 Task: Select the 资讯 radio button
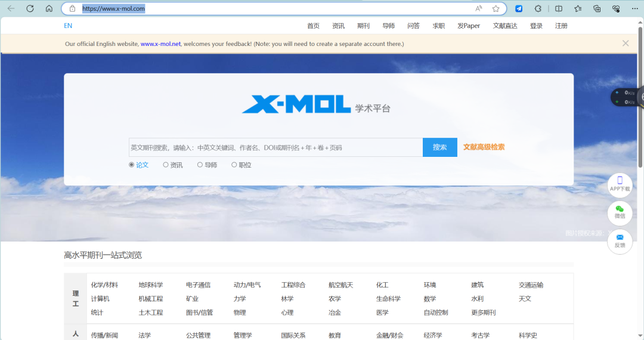click(166, 165)
